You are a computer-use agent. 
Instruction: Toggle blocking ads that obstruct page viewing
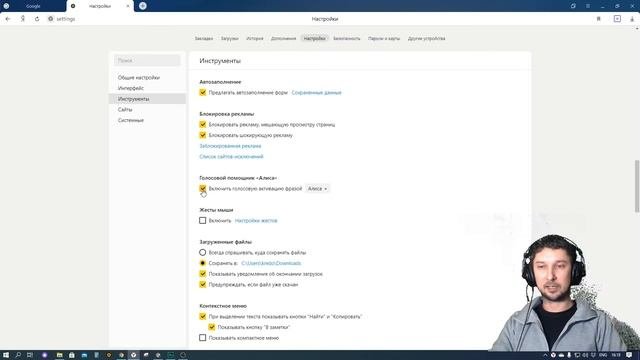click(202, 124)
